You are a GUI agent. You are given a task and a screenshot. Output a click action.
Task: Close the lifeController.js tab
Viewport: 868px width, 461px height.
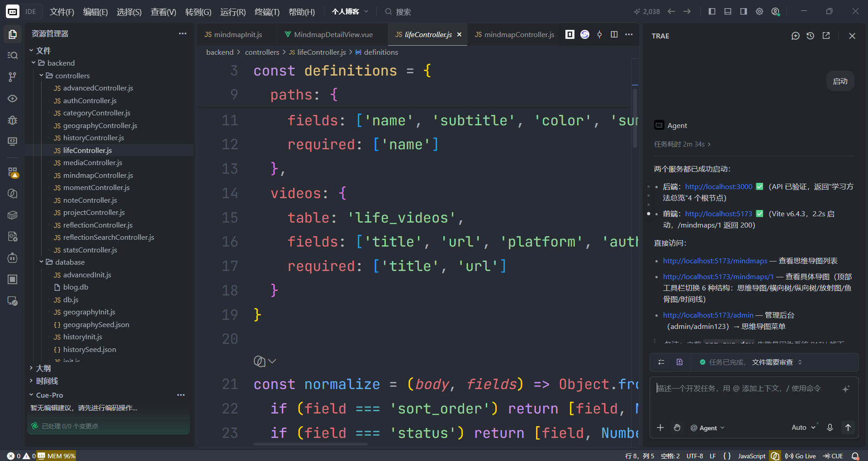(459, 34)
